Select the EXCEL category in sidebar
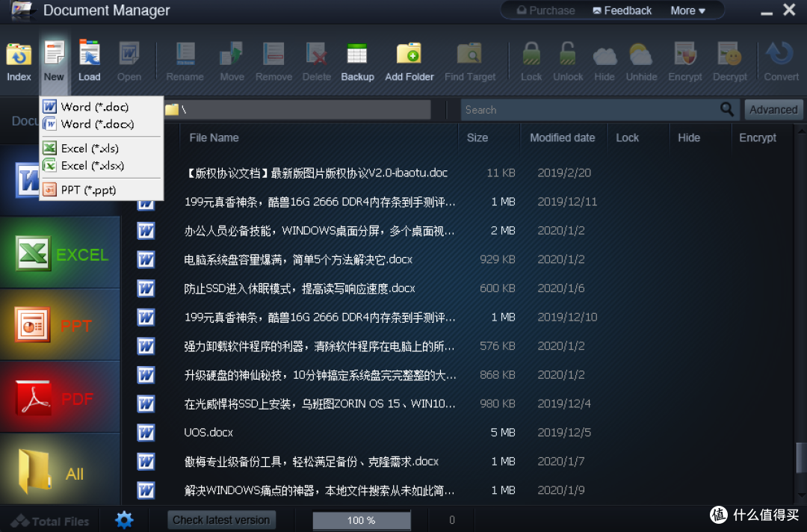The height and width of the screenshot is (532, 807). (61, 253)
